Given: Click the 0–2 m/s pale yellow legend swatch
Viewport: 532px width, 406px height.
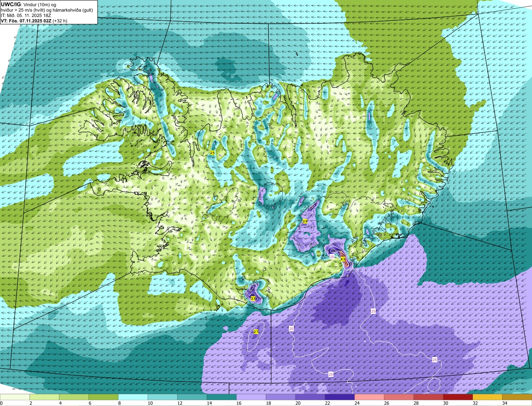Looking at the screenshot, I should (15, 397).
